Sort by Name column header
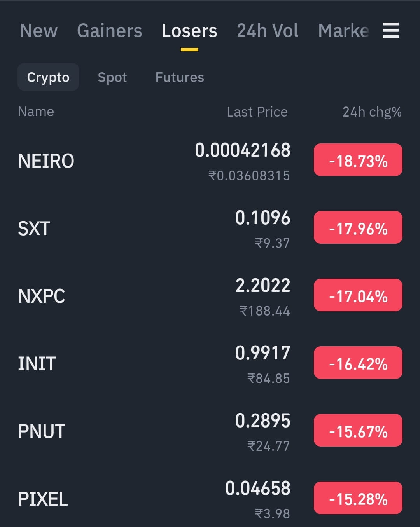Image resolution: width=420 pixels, height=527 pixels. tap(36, 112)
